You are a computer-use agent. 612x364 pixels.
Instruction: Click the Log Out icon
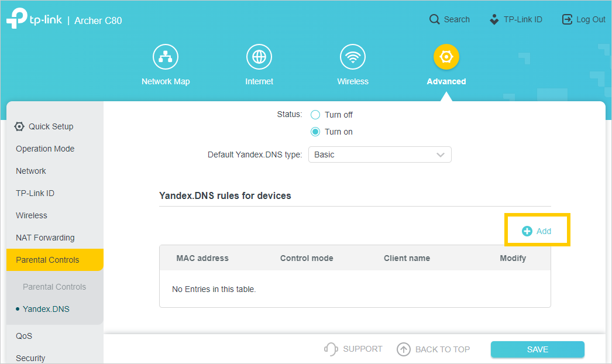pos(567,19)
